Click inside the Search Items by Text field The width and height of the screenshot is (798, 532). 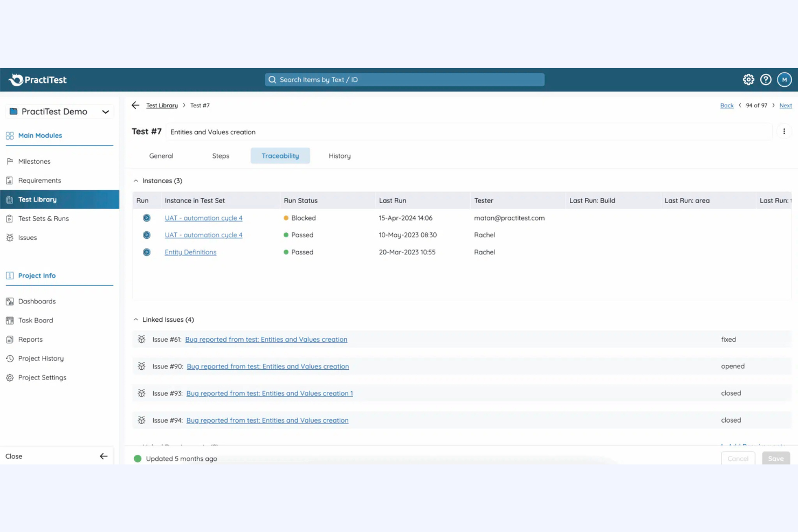click(x=404, y=79)
